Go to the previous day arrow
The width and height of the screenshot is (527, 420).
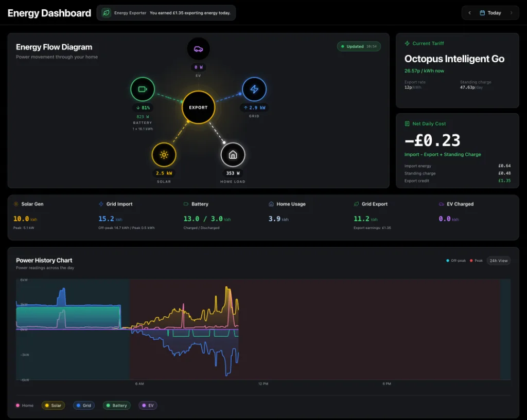point(469,13)
